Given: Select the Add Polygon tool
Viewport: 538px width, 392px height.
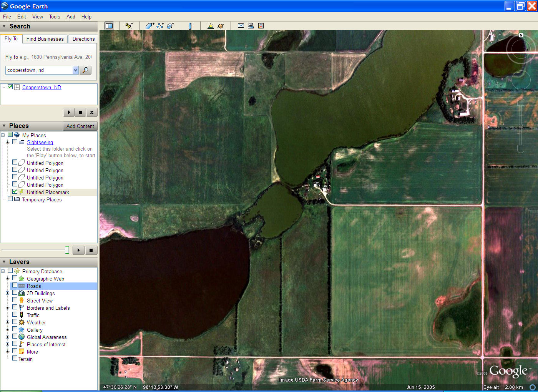Looking at the screenshot, I should (x=149, y=26).
